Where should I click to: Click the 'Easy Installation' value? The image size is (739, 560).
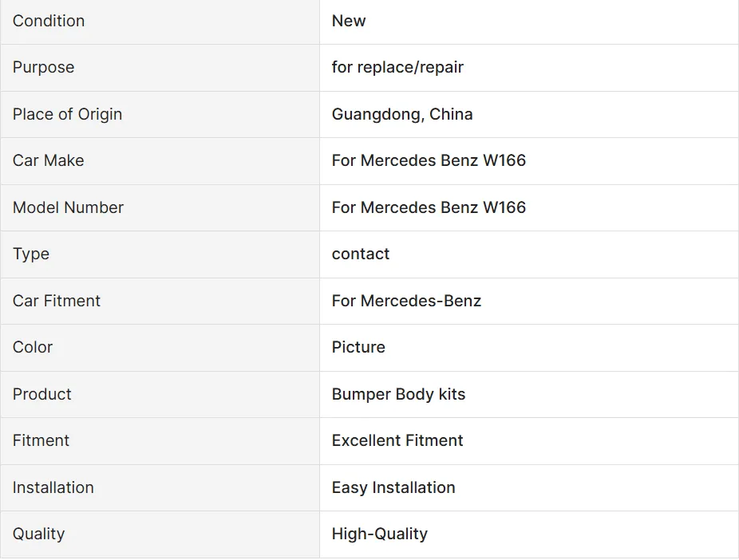click(393, 487)
